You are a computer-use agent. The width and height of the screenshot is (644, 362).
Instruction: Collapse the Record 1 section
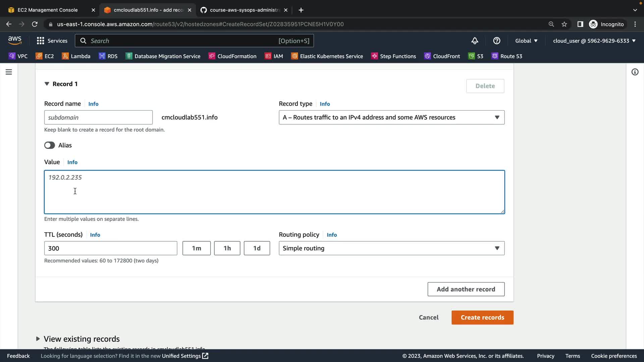point(47,84)
